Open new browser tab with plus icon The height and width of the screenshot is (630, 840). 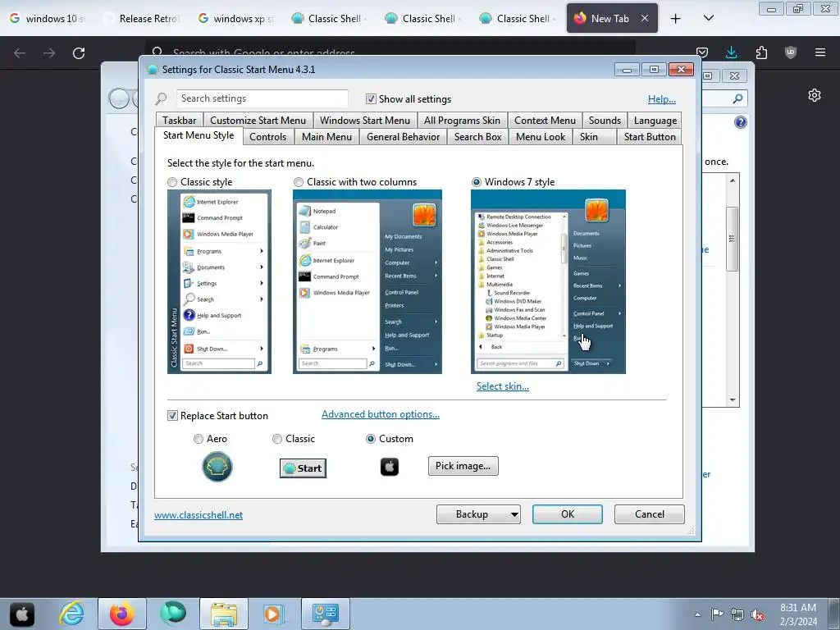676,19
